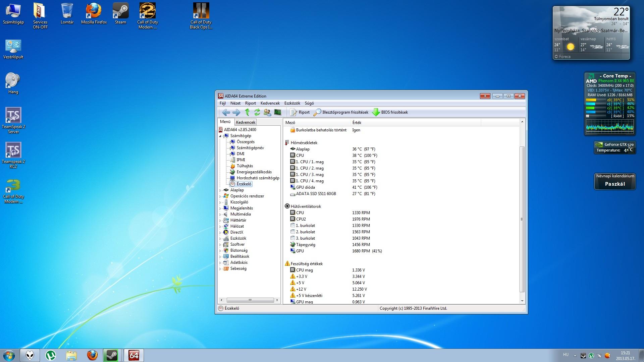Image resolution: width=644 pixels, height=362 pixels.
Task: Click the green Up arrow toolbar icon
Action: [x=247, y=112]
